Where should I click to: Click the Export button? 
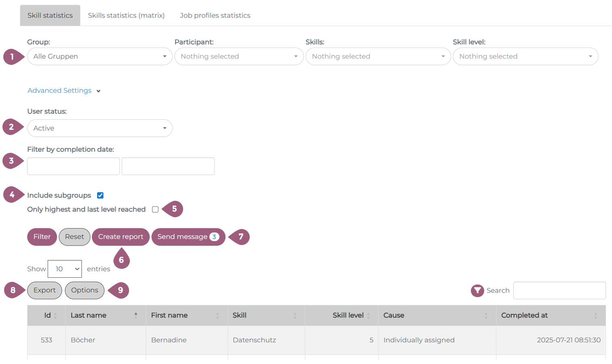tap(44, 290)
